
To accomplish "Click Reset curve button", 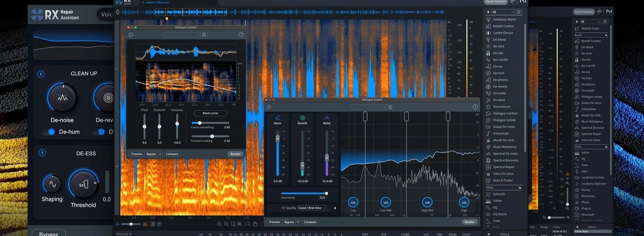I will tap(210, 113).
